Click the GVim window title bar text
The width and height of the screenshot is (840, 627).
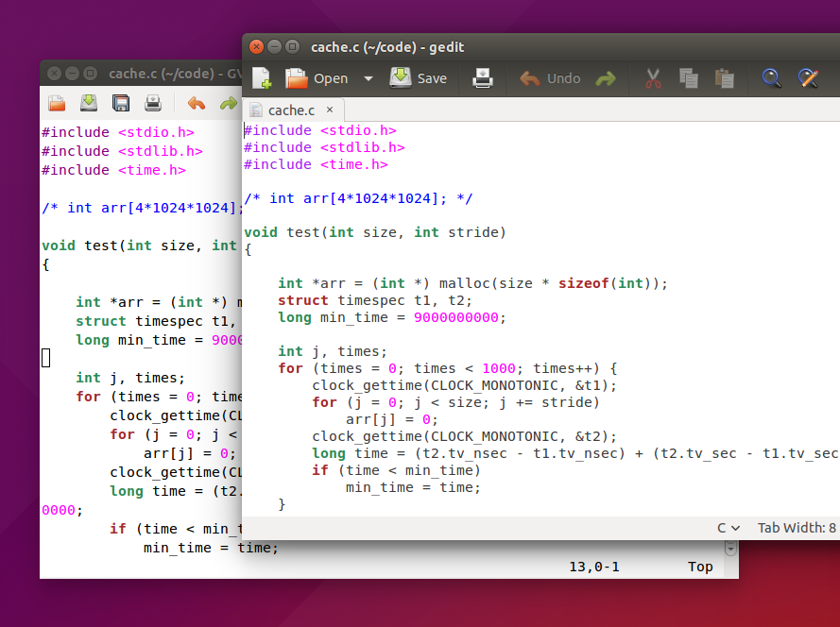click(x=175, y=74)
